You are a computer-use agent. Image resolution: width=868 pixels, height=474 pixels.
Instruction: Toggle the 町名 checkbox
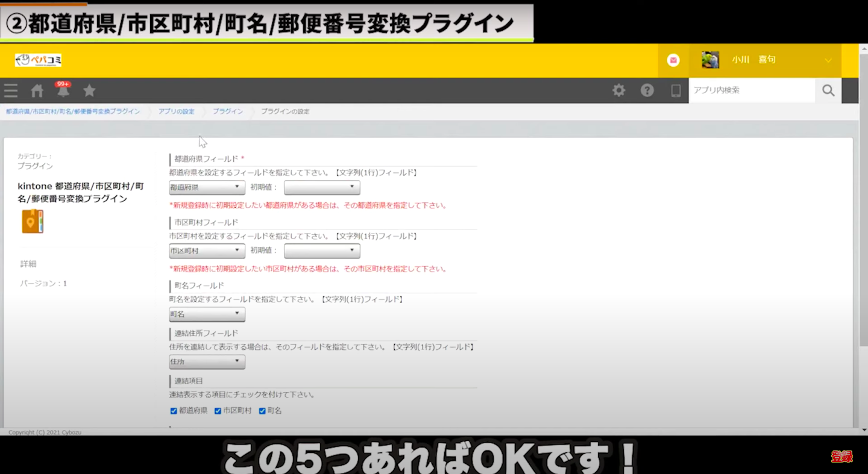[x=262, y=411]
